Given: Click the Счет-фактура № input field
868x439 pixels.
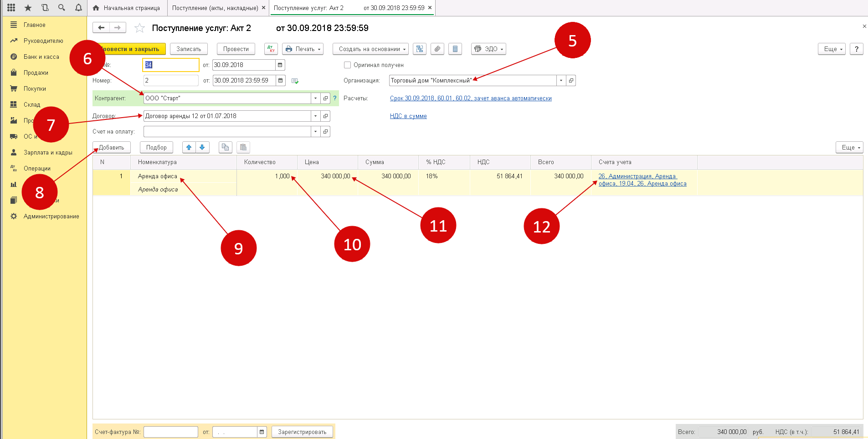Looking at the screenshot, I should (x=170, y=432).
